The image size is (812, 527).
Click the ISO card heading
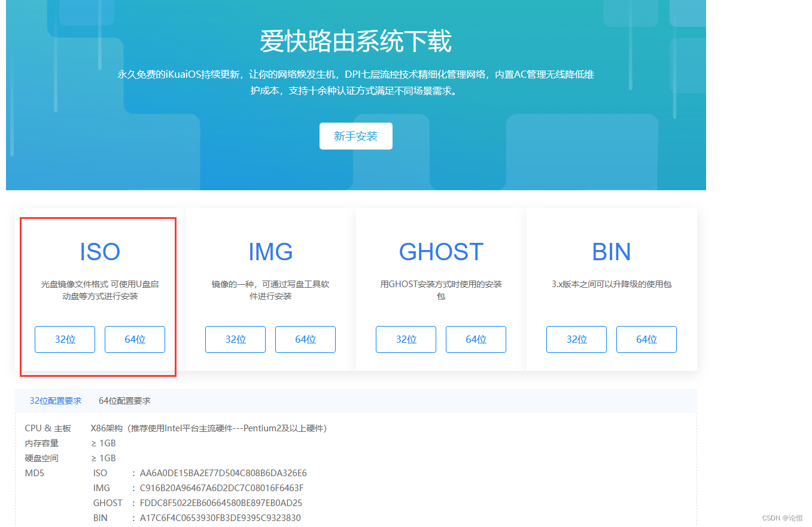point(100,252)
